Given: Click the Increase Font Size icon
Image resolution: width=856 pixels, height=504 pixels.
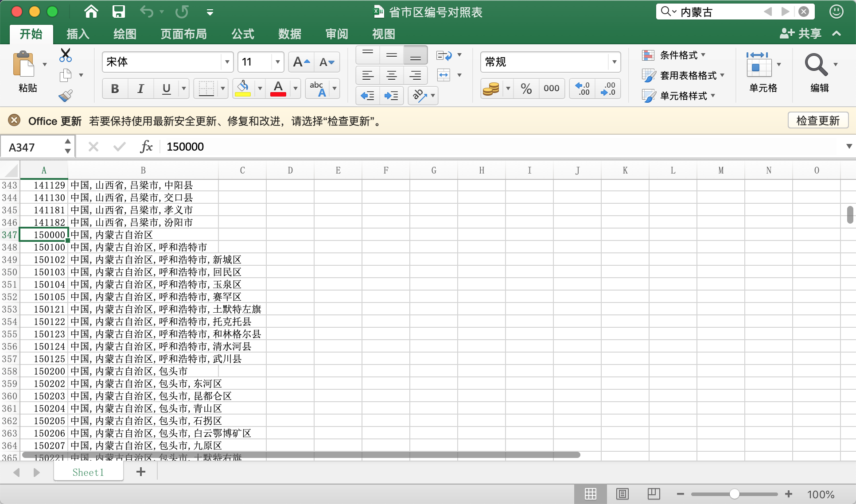Looking at the screenshot, I should click(301, 62).
